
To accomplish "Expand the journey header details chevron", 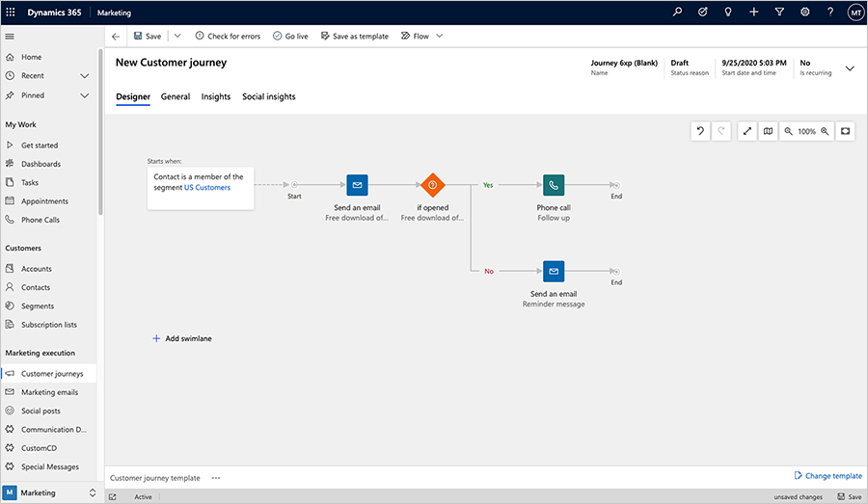I will pos(850,68).
